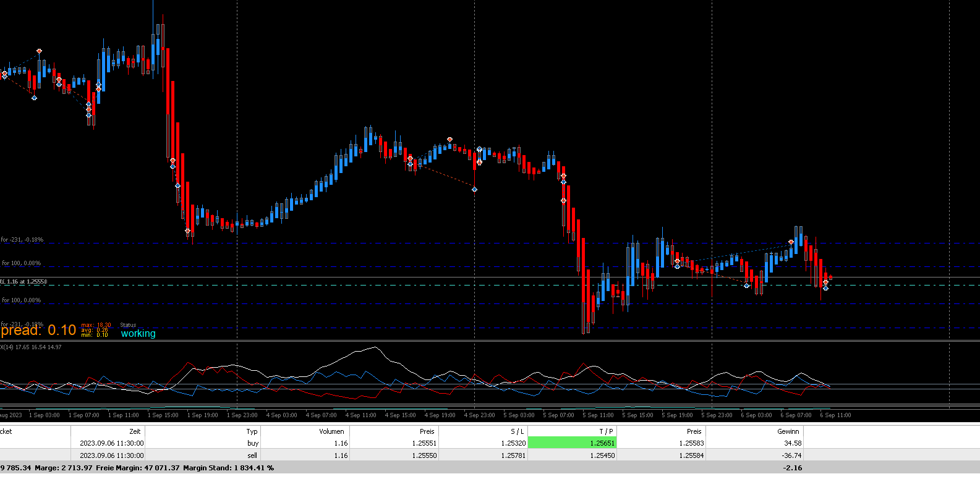Click the Preis header next to Volumen
The image size is (980, 487).
(427, 431)
